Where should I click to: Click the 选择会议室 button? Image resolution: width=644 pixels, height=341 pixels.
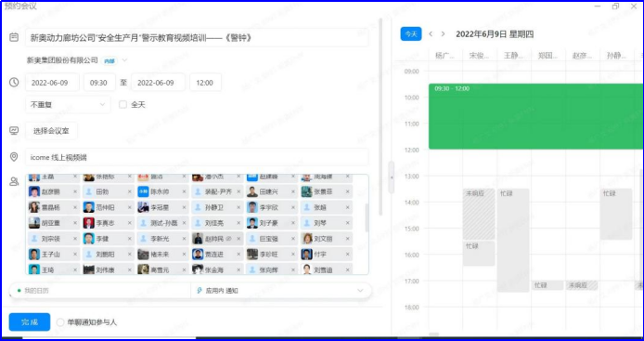[51, 131]
